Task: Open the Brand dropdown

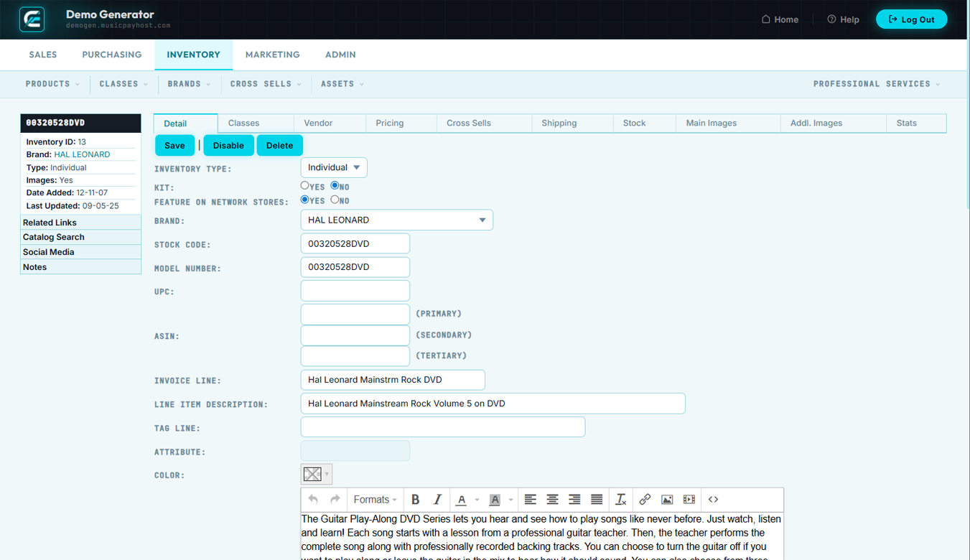Action: (x=397, y=220)
